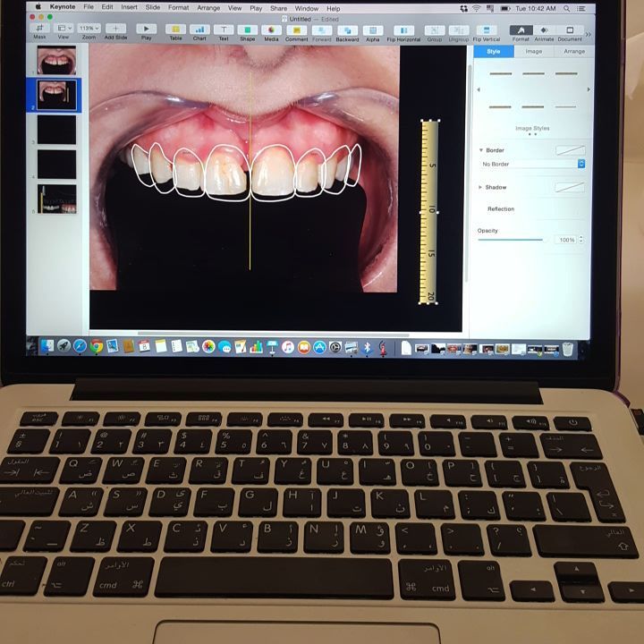Click the Keynote icon in the Dock
Image resolution: width=644 pixels, height=644 pixels.
point(272,347)
